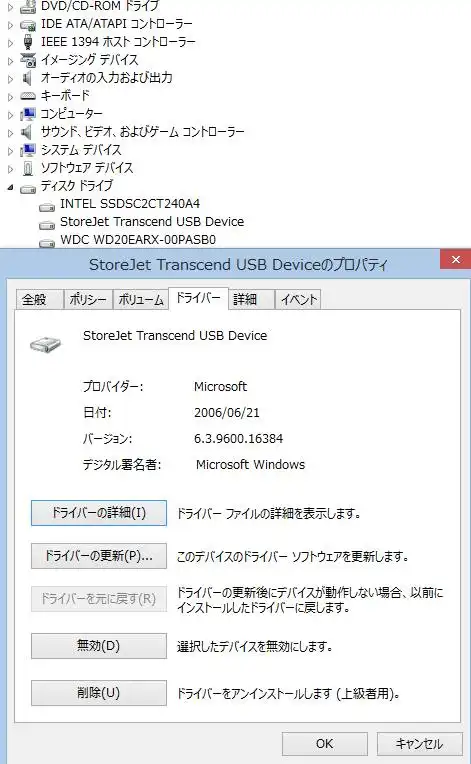Click the システム デバイス icon
The height and width of the screenshot is (764, 471).
[28, 150]
